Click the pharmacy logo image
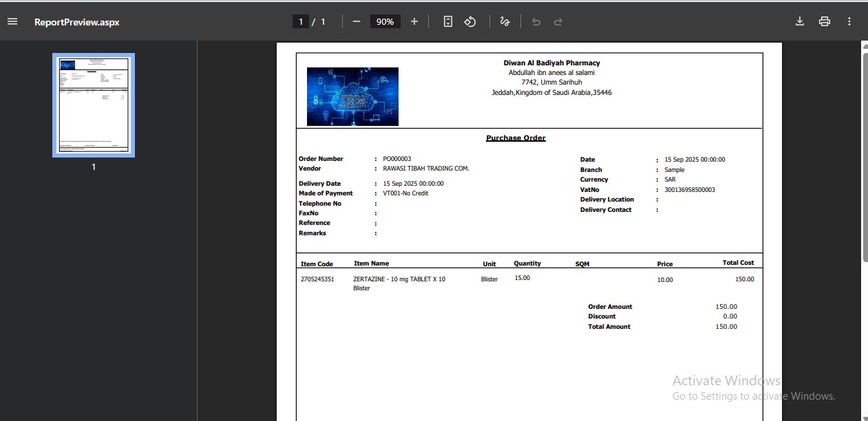The width and height of the screenshot is (868, 421). pos(352,96)
